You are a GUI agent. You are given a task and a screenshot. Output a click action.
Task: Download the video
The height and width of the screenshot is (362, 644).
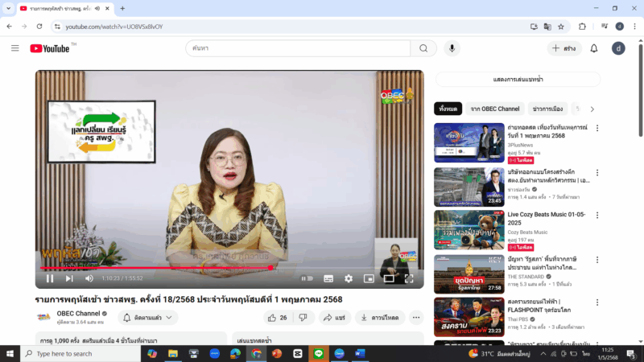click(x=380, y=318)
